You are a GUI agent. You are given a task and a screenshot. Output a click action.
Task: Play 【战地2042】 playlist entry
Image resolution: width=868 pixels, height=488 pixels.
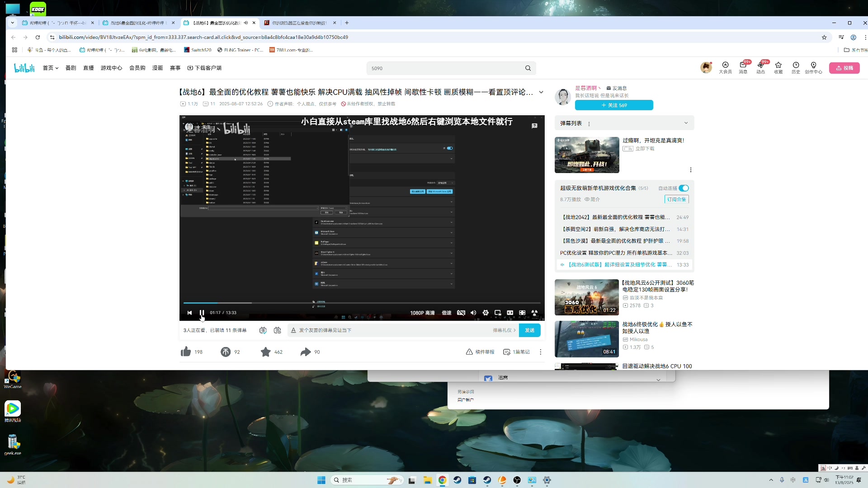point(624,217)
